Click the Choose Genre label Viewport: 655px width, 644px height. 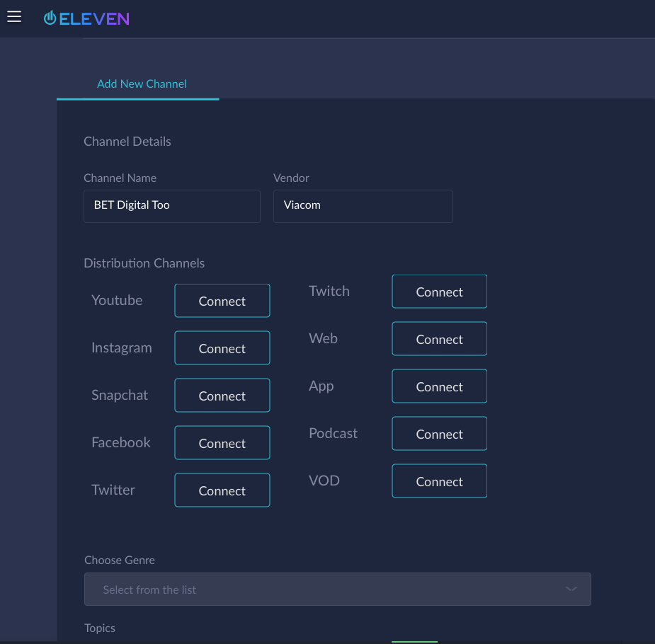(x=120, y=560)
